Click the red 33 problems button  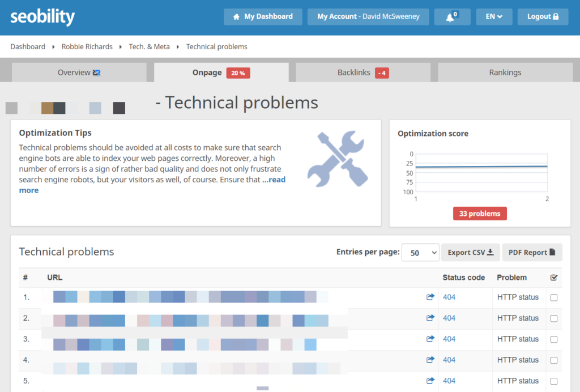click(480, 214)
